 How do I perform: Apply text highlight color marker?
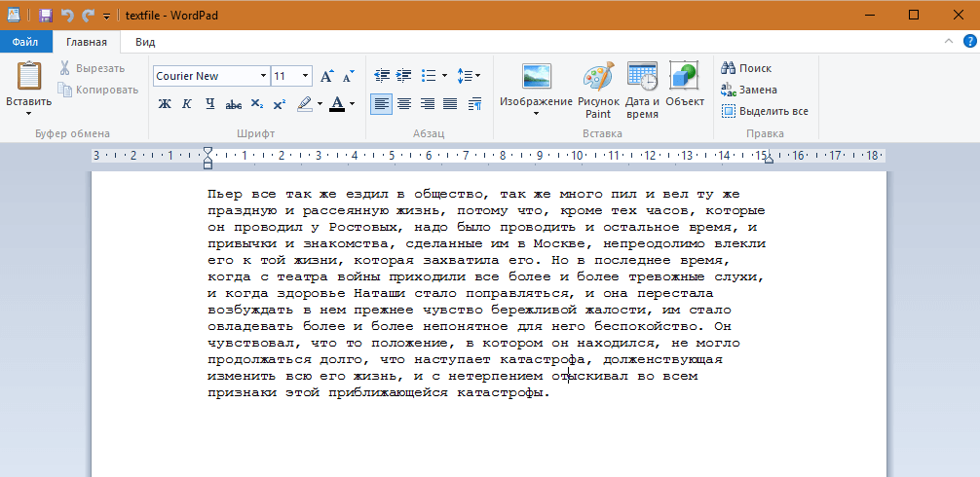click(304, 103)
